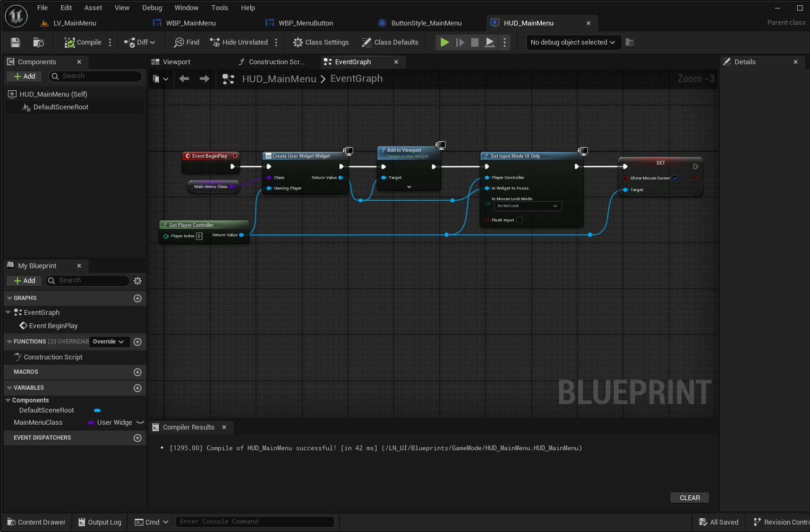Select DefaultSceneRoot in Components tree
The image size is (810, 532).
(61, 107)
